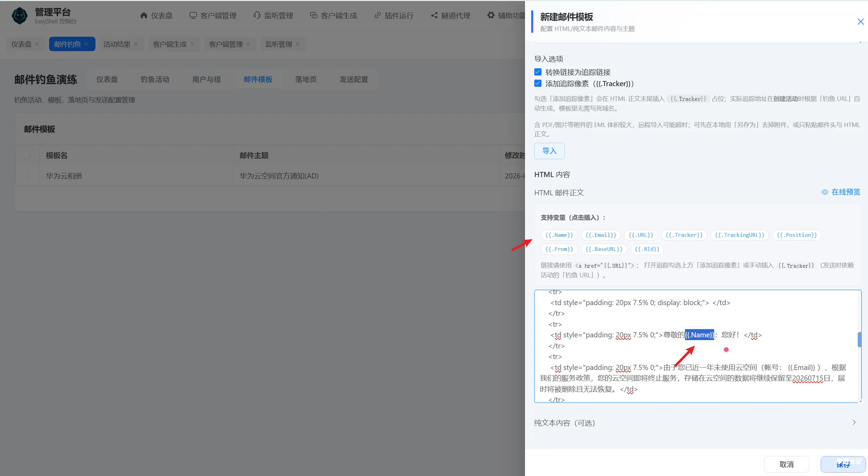
Task: Close the 邮件钓鱼 page tab
Action: point(87,44)
